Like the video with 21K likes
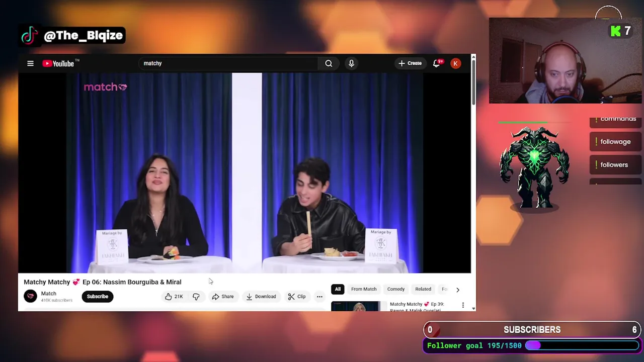 (x=174, y=297)
